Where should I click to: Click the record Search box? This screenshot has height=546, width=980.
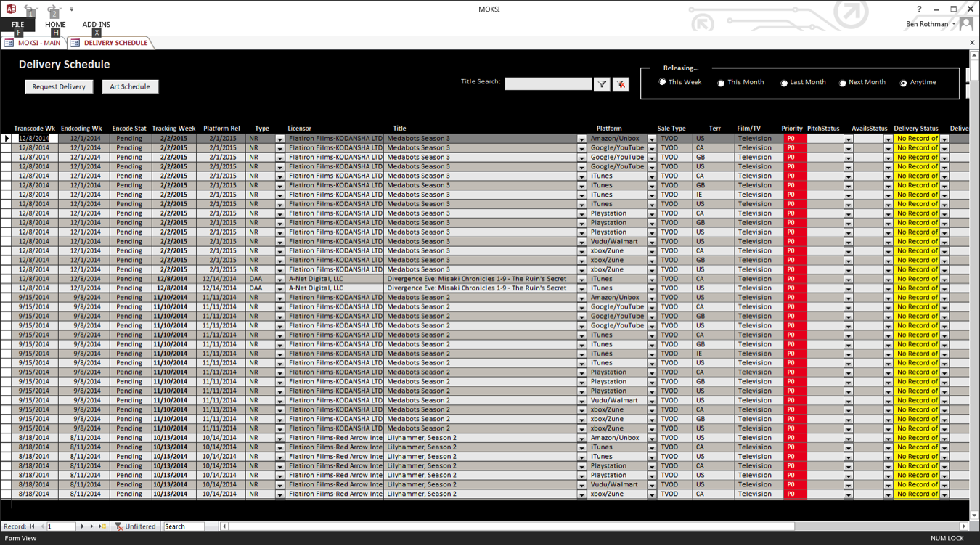pyautogui.click(x=184, y=526)
